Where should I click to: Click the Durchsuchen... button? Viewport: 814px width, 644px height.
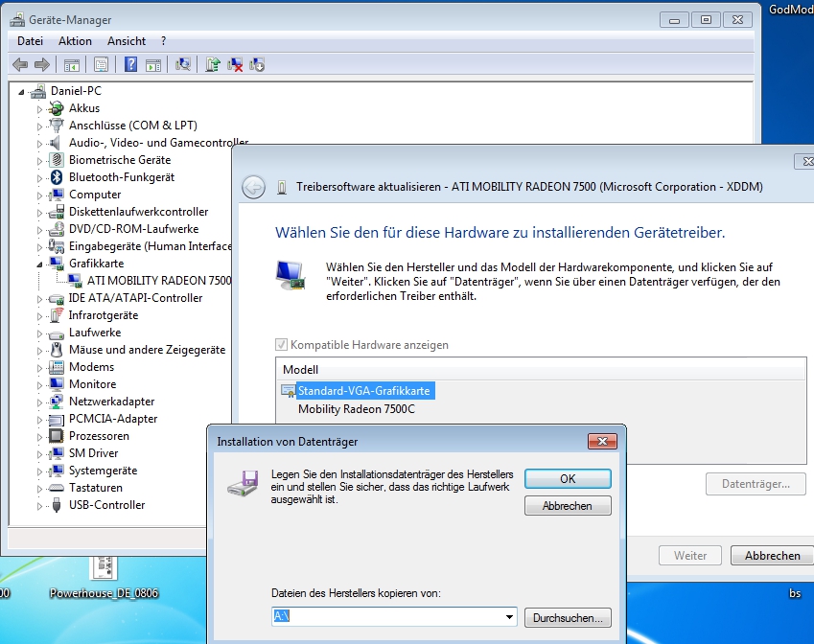point(568,617)
